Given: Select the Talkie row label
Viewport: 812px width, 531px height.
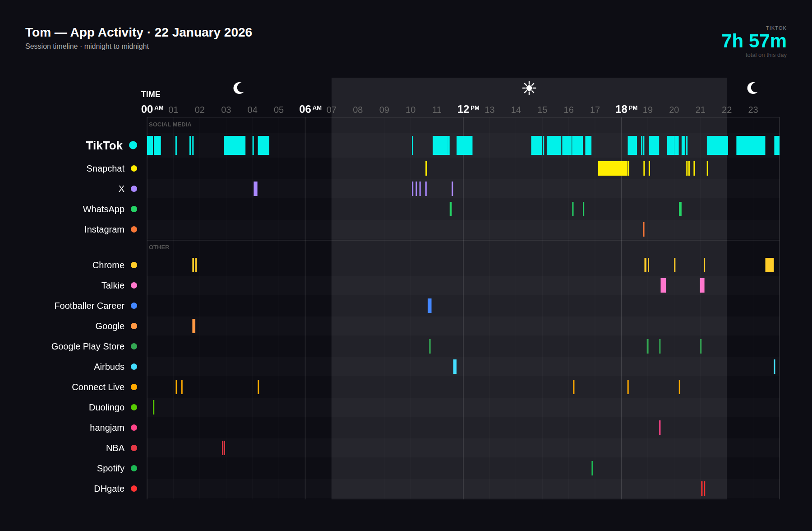Looking at the screenshot, I should coord(113,285).
